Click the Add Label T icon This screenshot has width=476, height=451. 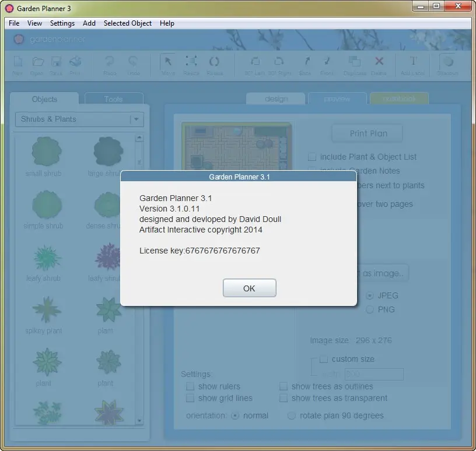(x=413, y=61)
